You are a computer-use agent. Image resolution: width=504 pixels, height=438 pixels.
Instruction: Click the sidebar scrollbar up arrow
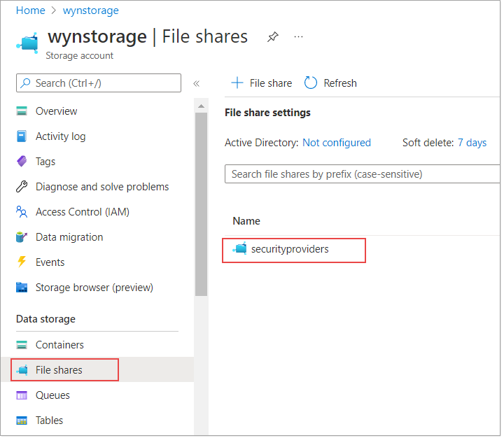[x=201, y=106]
